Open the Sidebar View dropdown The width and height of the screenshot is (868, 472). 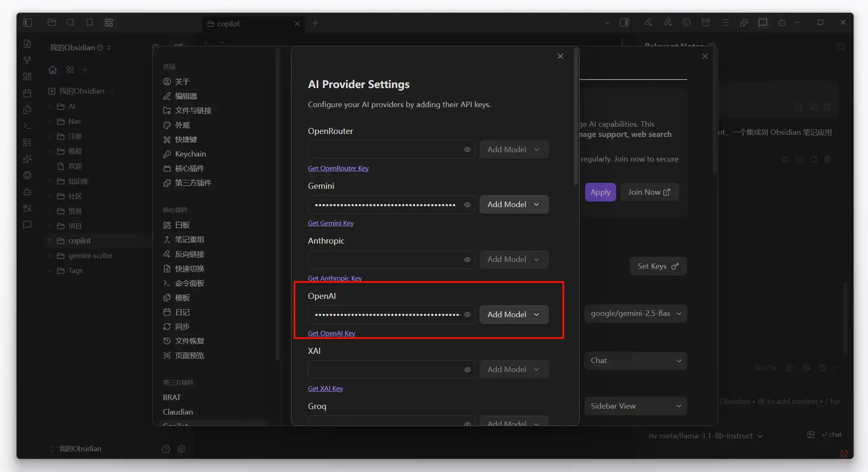[635, 406]
